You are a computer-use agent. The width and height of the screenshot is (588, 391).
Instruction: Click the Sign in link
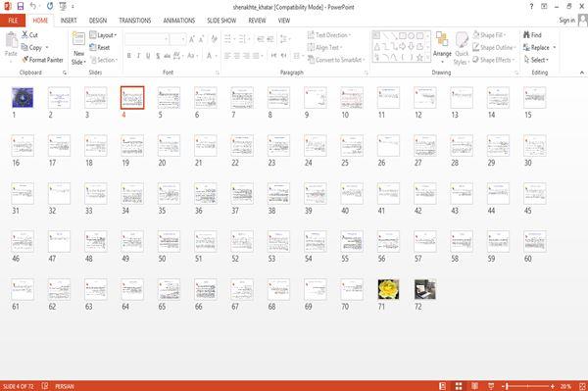click(566, 21)
